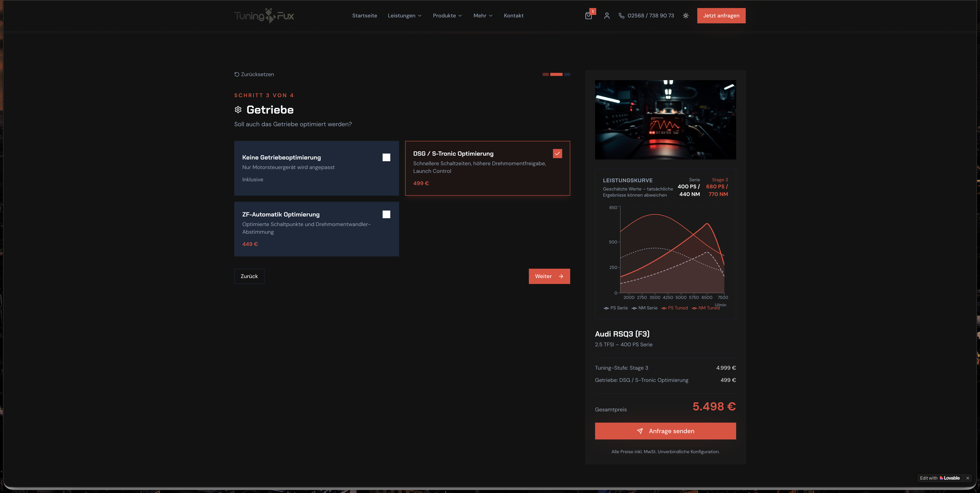Open the Edit with Lovable link
This screenshot has height=493, width=980.
coord(940,478)
